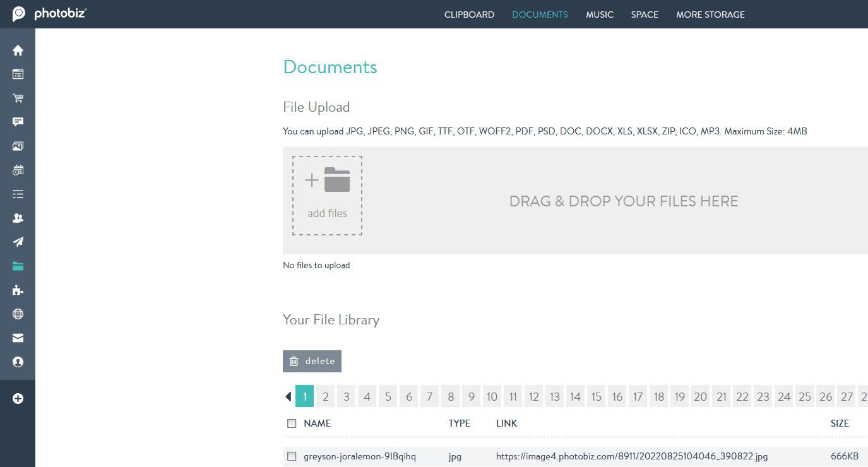Open the user account profile icon
868x467 pixels.
coord(18,362)
